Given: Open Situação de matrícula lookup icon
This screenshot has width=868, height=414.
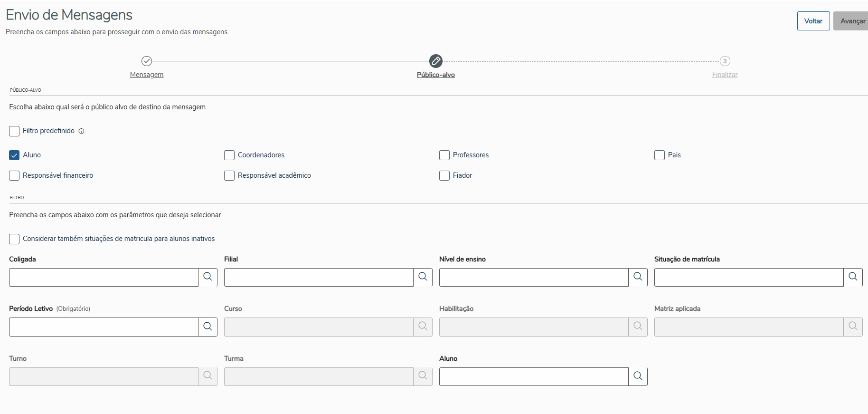Looking at the screenshot, I should tap(853, 277).
